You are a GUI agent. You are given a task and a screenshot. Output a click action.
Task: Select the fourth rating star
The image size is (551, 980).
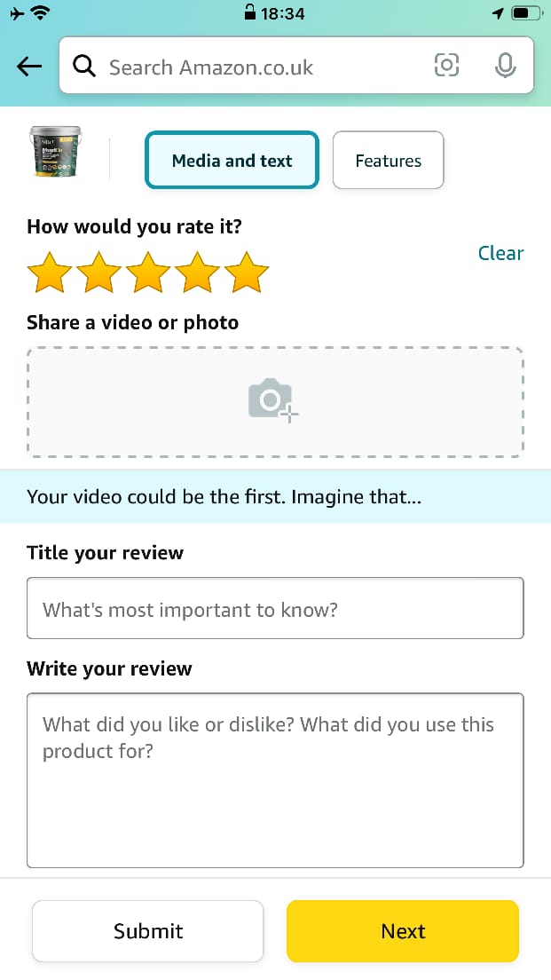197,273
